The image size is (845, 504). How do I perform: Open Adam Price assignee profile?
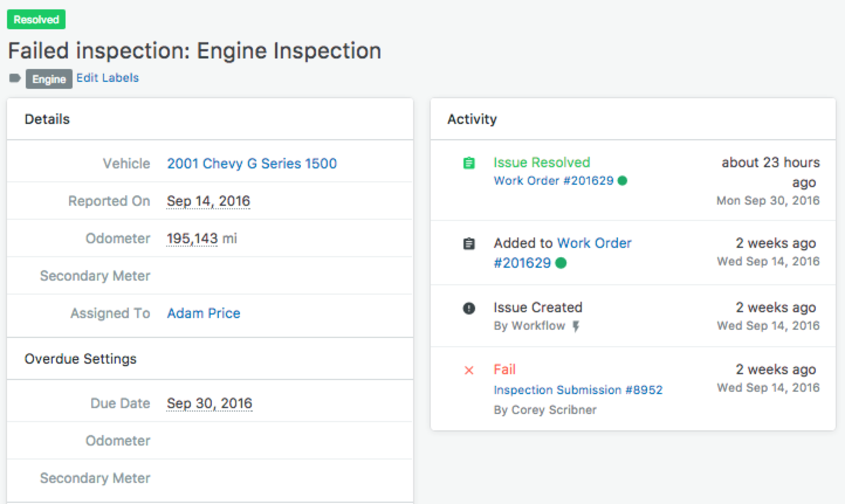(x=204, y=313)
